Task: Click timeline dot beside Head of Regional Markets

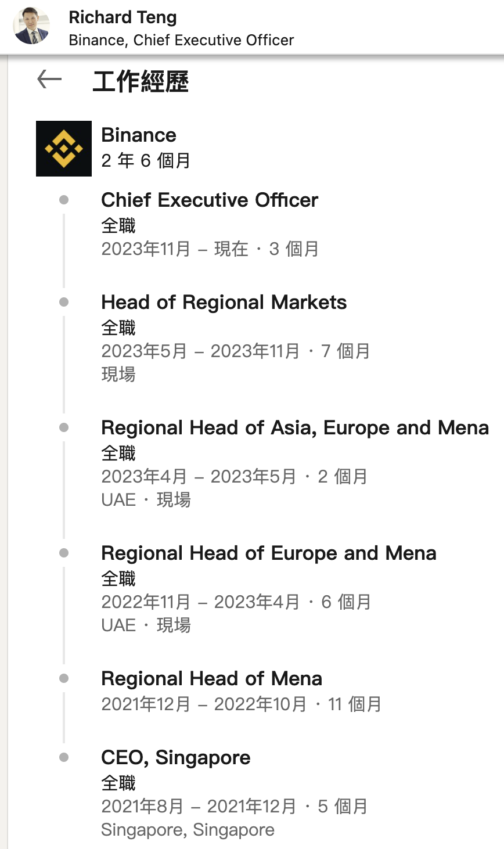Action: [64, 302]
